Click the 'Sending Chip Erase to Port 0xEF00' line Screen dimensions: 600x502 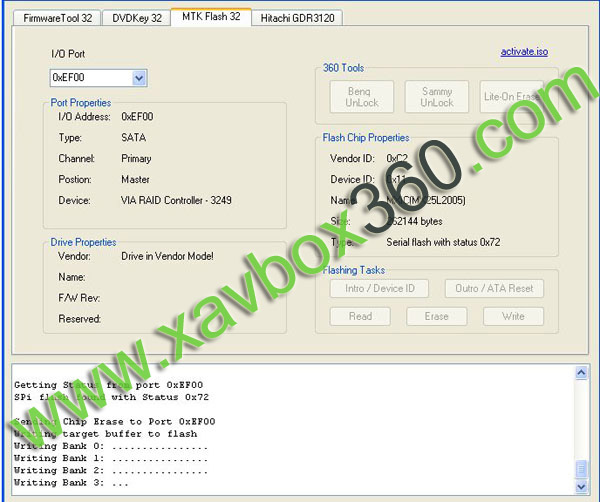coord(114,422)
